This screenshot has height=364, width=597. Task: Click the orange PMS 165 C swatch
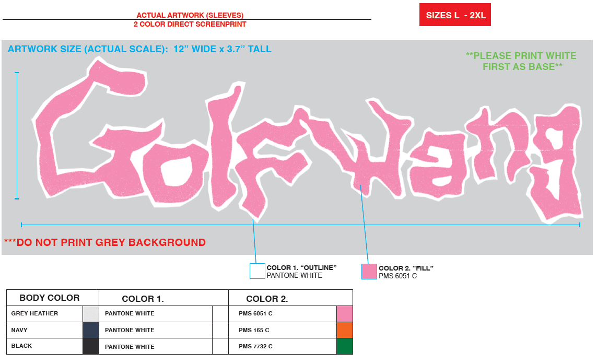coord(345,330)
